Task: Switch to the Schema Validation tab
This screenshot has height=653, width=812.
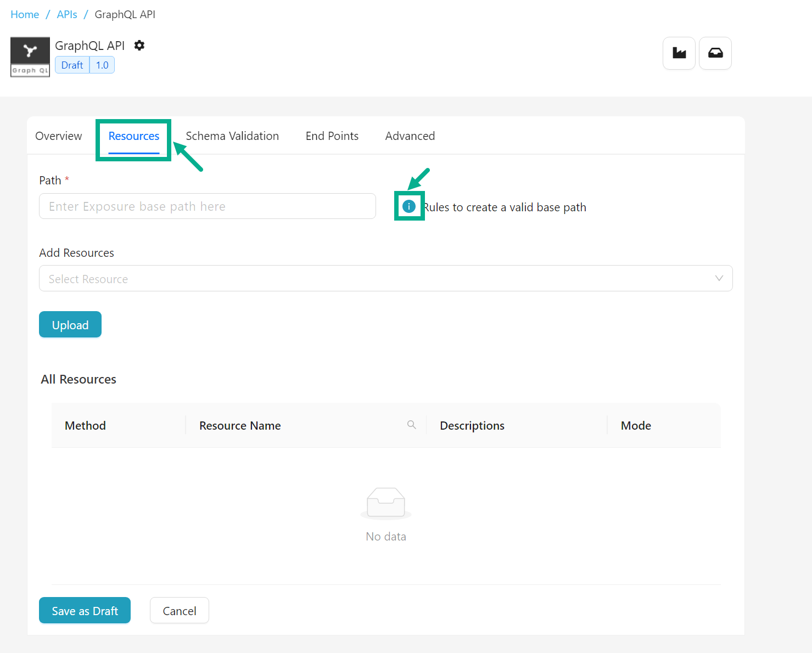Action: [232, 136]
